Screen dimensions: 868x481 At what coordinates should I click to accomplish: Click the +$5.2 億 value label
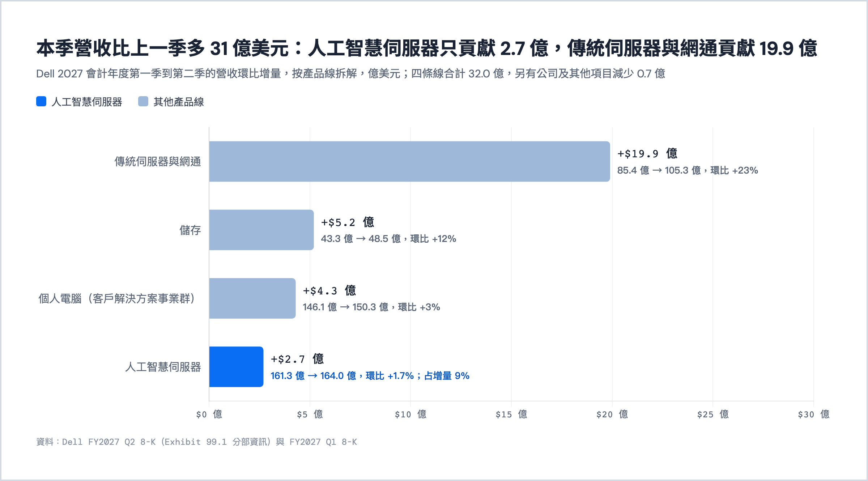click(348, 222)
